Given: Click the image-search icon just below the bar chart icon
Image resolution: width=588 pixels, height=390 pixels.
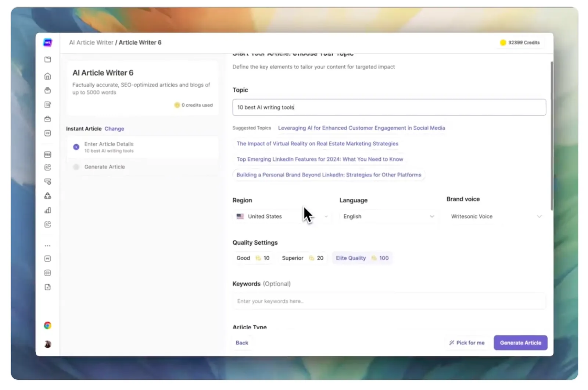Looking at the screenshot, I should pyautogui.click(x=48, y=224).
